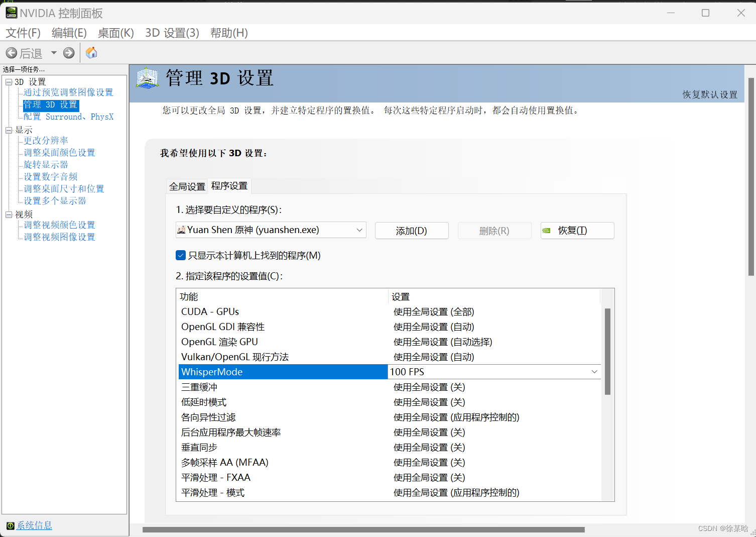Image resolution: width=756 pixels, height=537 pixels.
Task: Select the 平滑处理 - FXAA row
Action: [390, 478]
